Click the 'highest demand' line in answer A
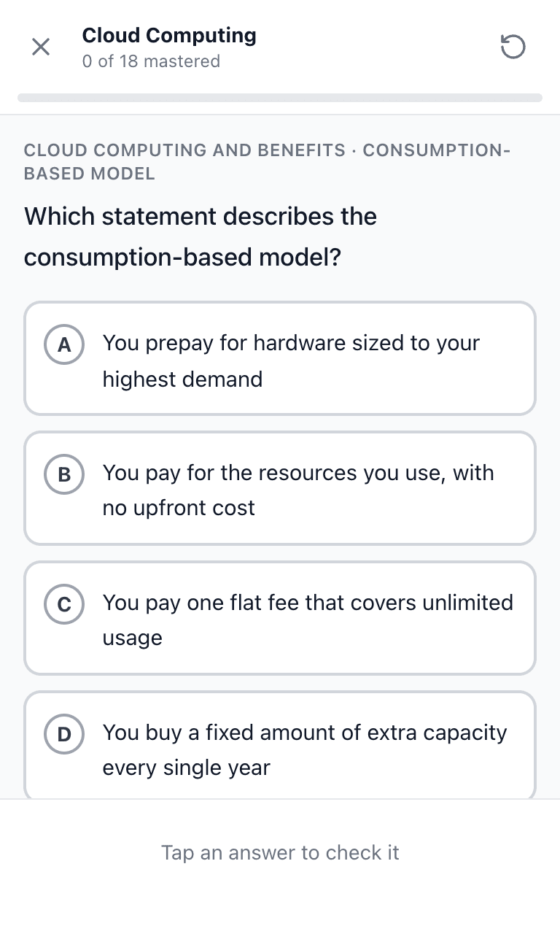Image resolution: width=560 pixels, height=934 pixels. pyautogui.click(x=182, y=379)
